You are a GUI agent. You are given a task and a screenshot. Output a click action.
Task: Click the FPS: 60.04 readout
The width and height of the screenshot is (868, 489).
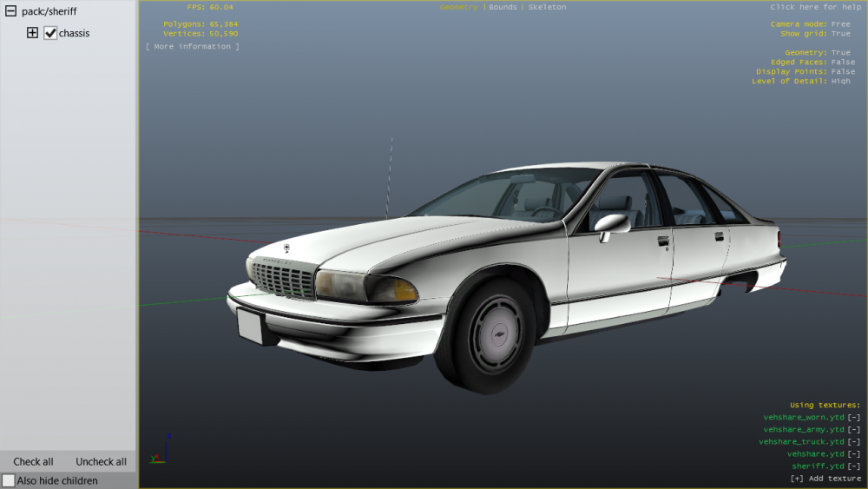tap(210, 7)
